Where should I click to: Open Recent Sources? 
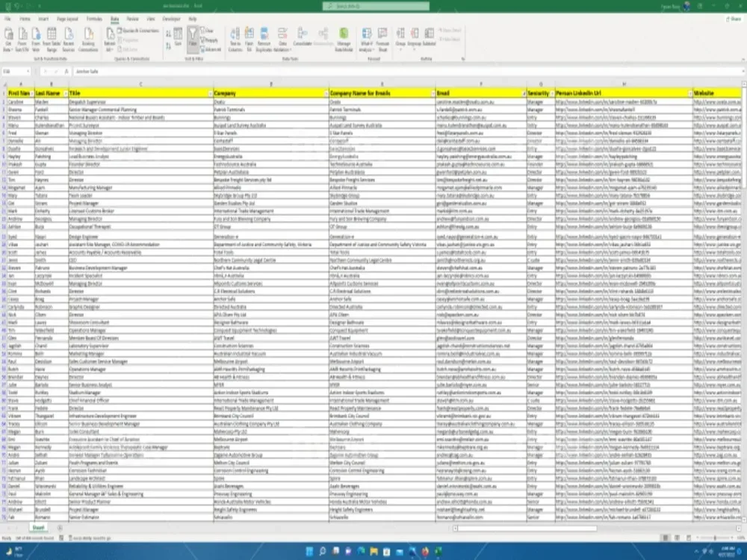(x=69, y=39)
